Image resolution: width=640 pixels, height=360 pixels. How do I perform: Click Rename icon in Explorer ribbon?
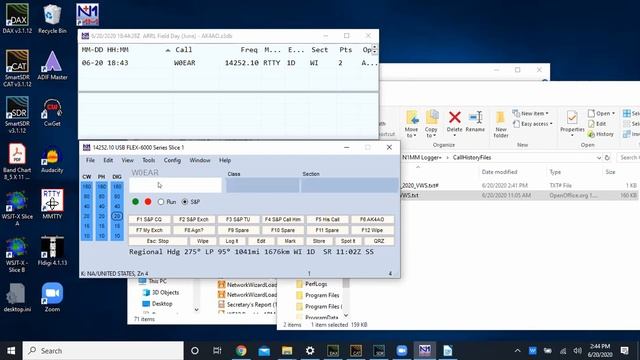(x=475, y=122)
